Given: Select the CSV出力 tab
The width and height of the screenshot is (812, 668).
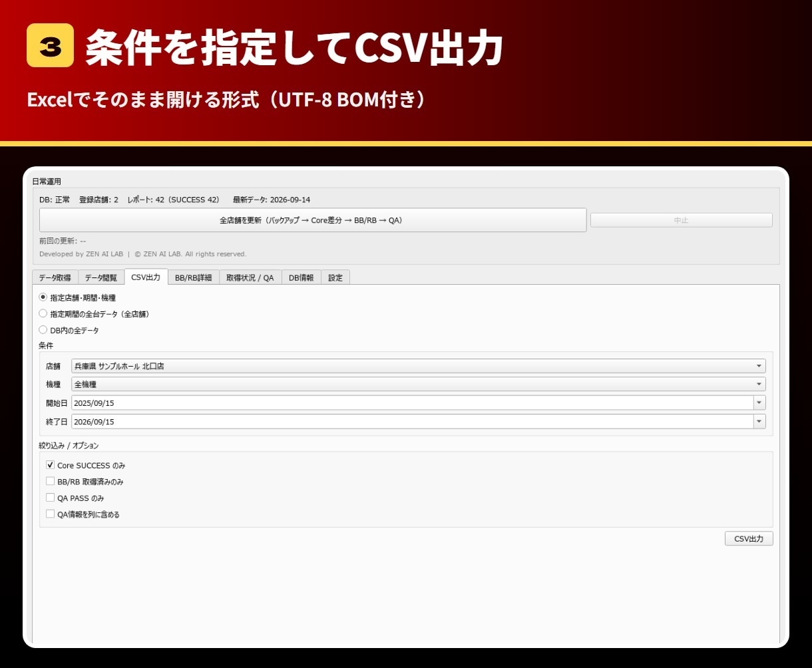Looking at the screenshot, I should 146,277.
